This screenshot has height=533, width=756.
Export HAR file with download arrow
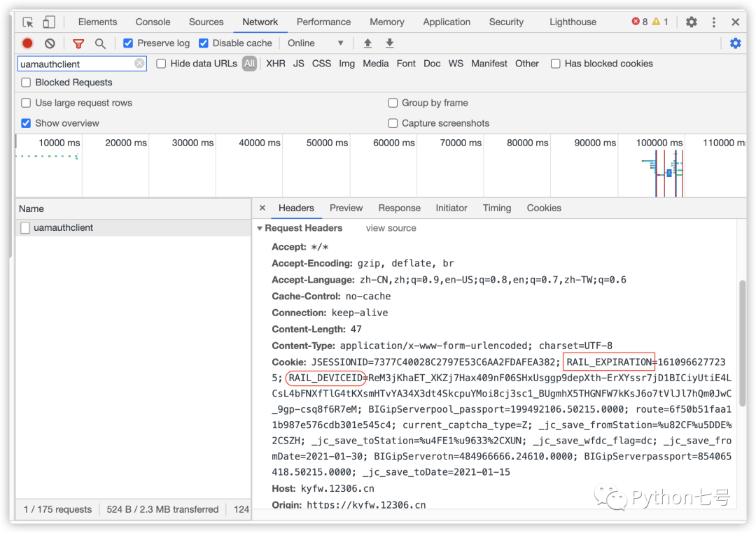[x=390, y=43]
